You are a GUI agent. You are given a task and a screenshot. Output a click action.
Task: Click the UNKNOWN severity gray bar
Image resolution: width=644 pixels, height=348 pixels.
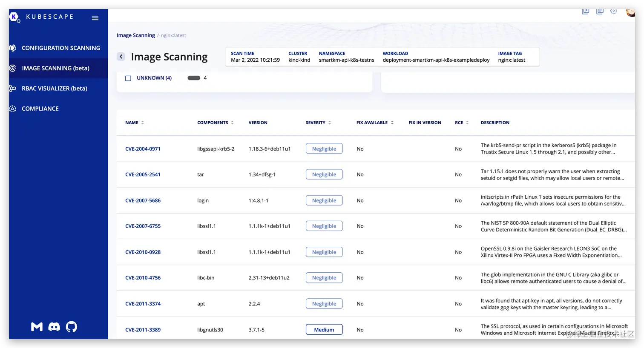click(194, 78)
